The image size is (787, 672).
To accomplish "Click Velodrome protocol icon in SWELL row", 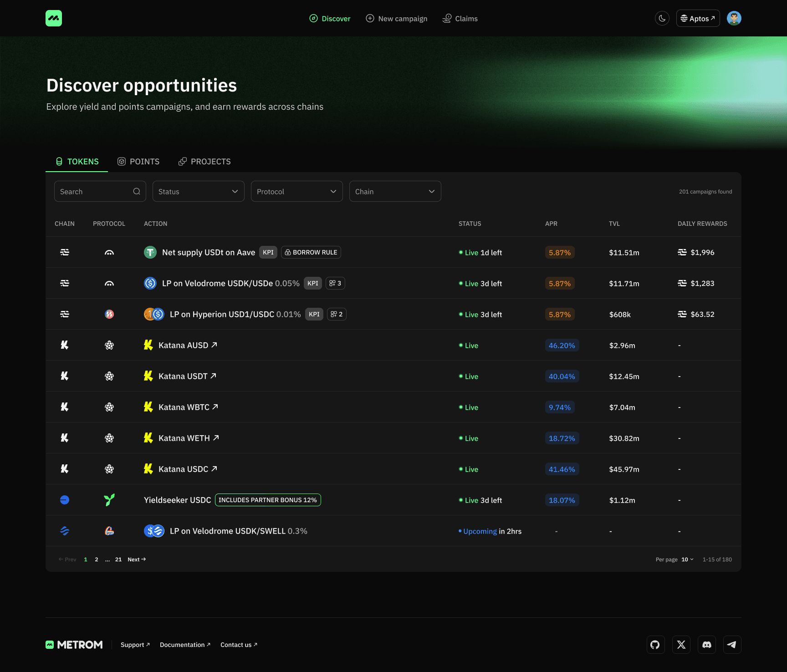I will (109, 531).
